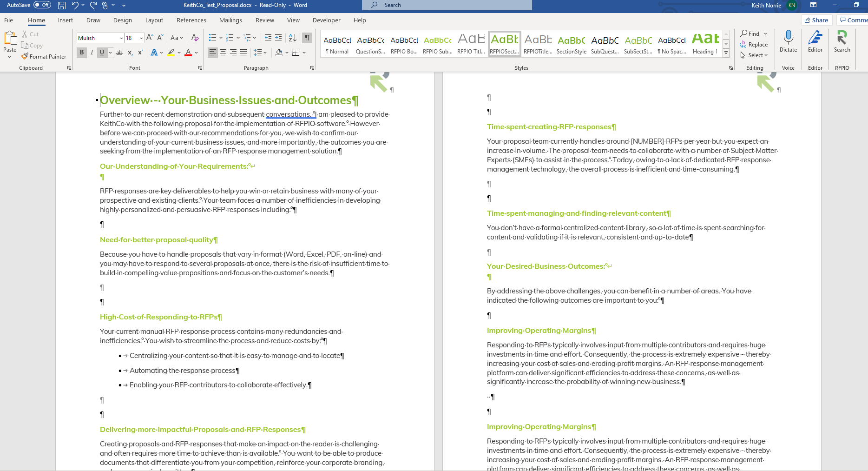Open the font size dropdown
This screenshot has width=868, height=471.
tap(142, 38)
